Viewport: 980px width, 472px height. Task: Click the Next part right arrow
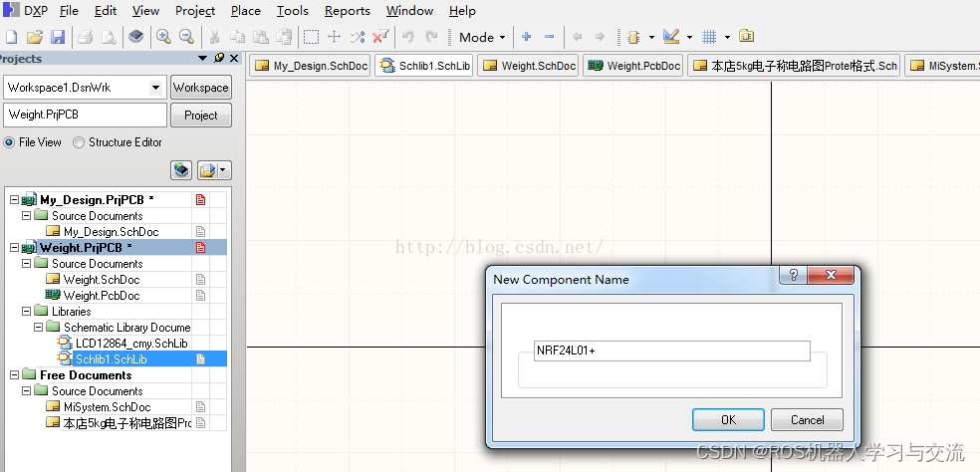[x=600, y=37]
